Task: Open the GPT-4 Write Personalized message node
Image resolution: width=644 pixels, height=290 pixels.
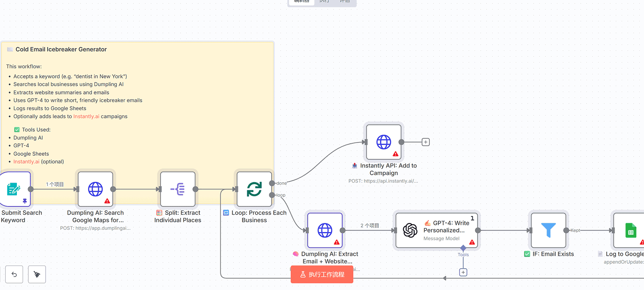Action: [x=437, y=230]
